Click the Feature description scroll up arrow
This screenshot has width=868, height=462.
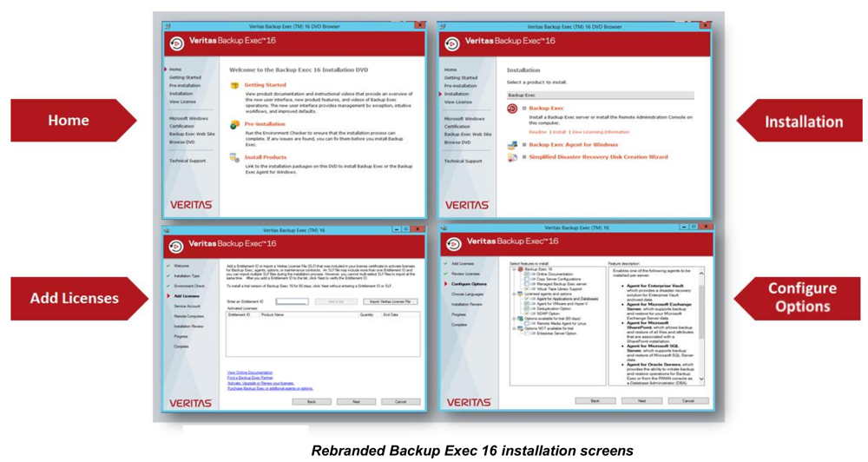(x=701, y=273)
